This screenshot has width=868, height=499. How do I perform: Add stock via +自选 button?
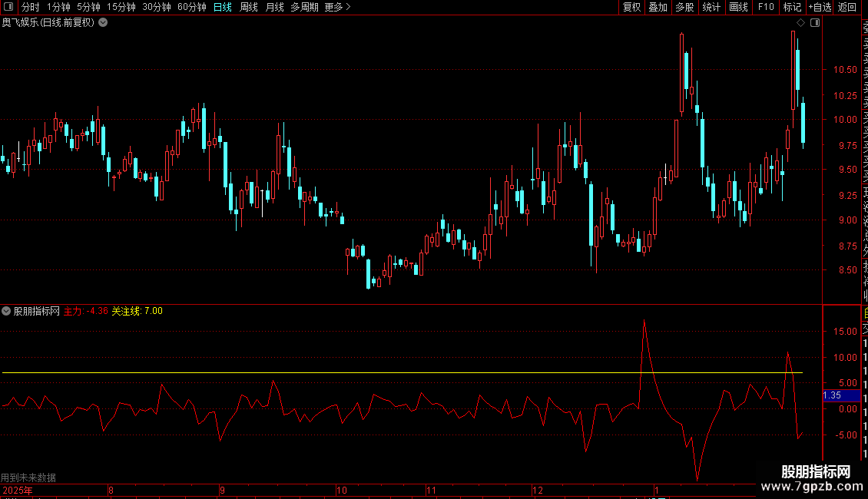pyautogui.click(x=820, y=7)
